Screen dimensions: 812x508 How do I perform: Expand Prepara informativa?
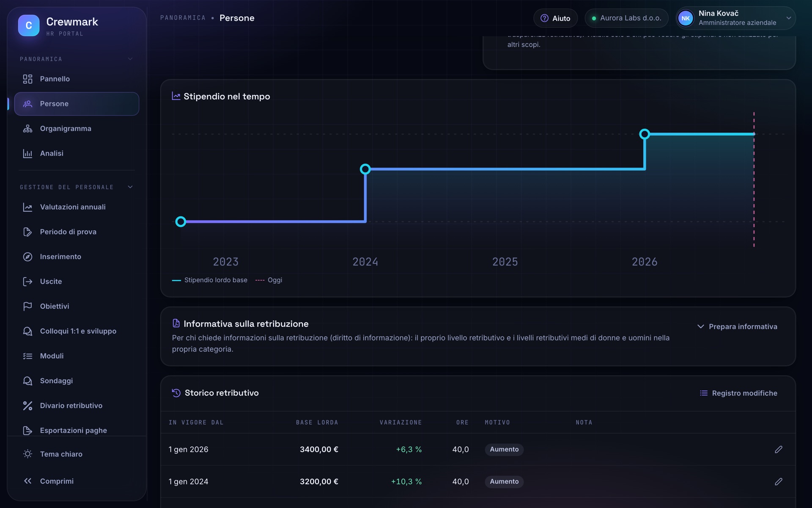(x=737, y=326)
